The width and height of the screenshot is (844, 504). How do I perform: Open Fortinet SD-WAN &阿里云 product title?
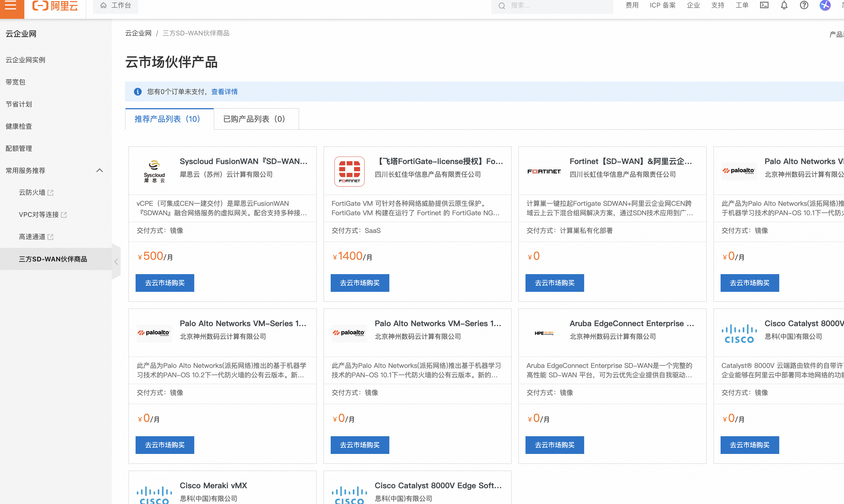click(631, 161)
